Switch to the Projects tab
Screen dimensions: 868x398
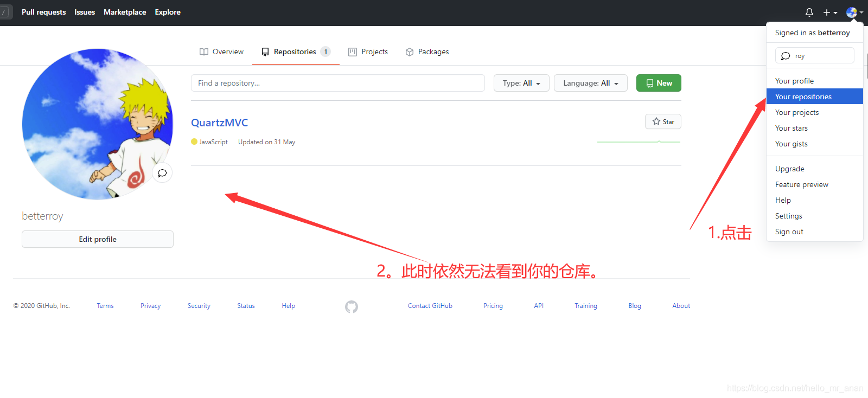pos(368,52)
